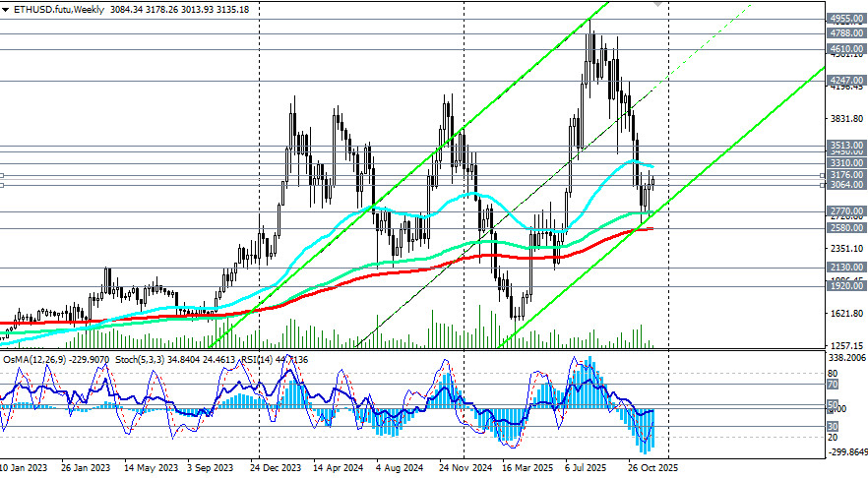The width and height of the screenshot is (868, 478).
Task: Click the 24 Dec 2023 date label
Action: pos(276,468)
